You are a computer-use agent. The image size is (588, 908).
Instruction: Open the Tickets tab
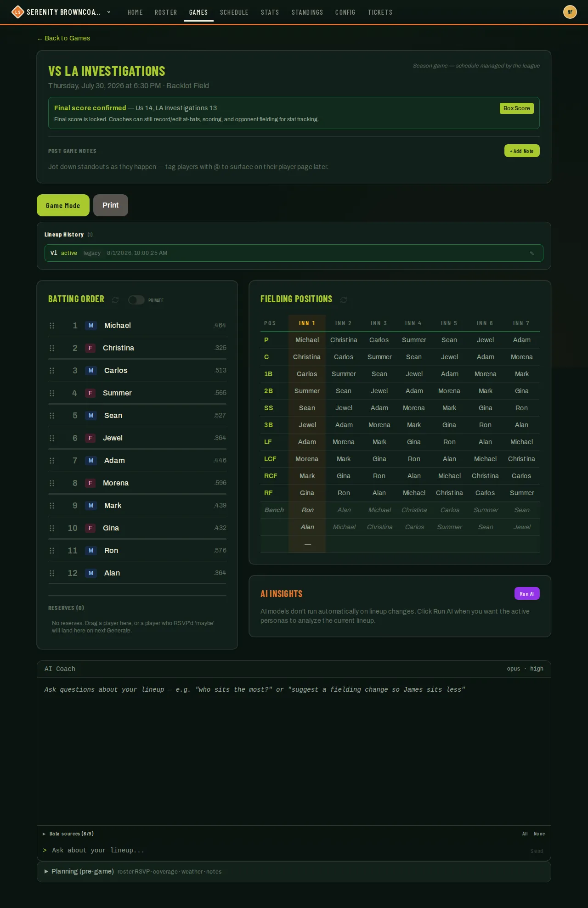coord(380,12)
